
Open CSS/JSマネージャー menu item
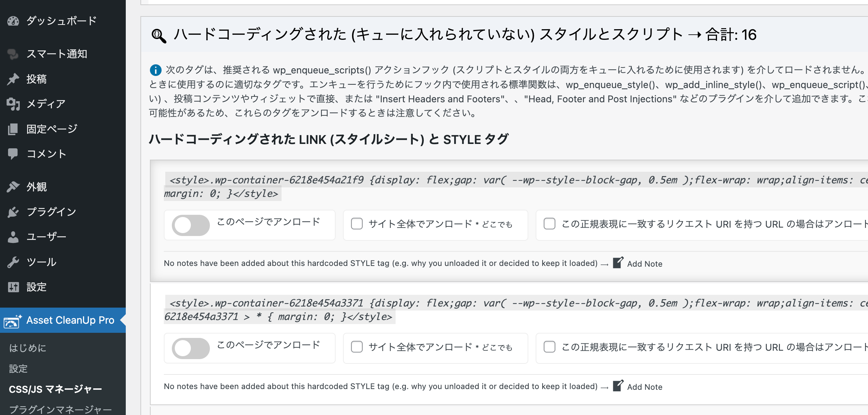tap(55, 387)
